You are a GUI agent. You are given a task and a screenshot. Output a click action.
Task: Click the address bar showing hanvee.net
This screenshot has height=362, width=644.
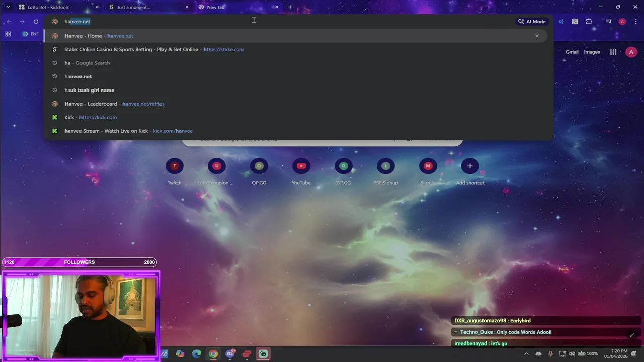pos(282,21)
